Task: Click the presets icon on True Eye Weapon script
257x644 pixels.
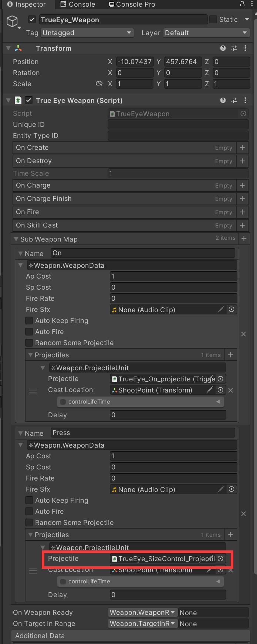Action: (234, 100)
